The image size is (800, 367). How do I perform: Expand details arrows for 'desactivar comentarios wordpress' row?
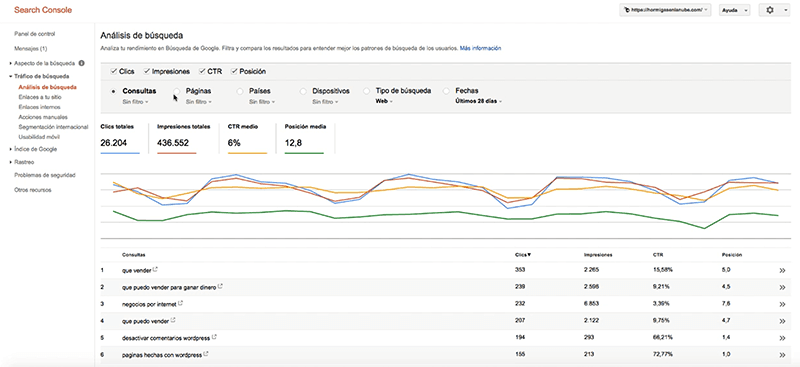tap(782, 338)
